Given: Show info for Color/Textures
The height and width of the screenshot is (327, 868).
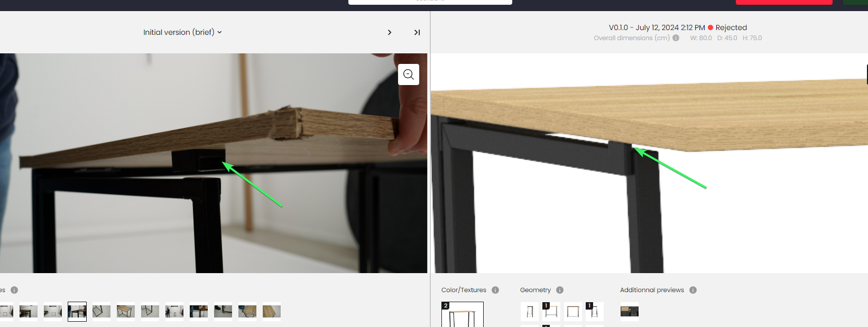Looking at the screenshot, I should pos(495,290).
